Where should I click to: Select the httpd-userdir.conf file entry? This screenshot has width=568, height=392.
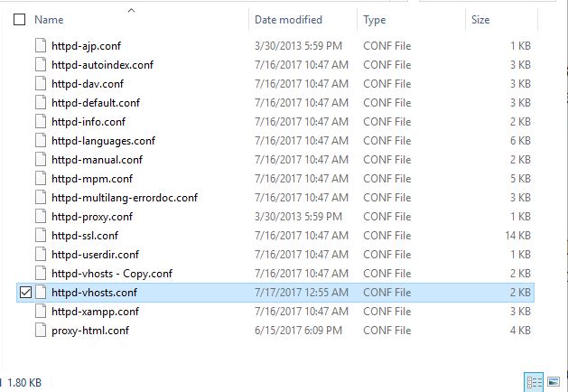click(96, 255)
